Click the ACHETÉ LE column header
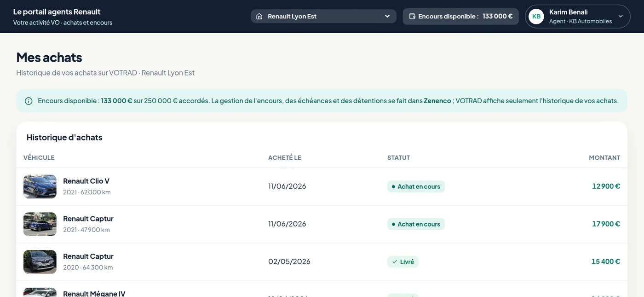This screenshot has width=644, height=297. pyautogui.click(x=285, y=157)
